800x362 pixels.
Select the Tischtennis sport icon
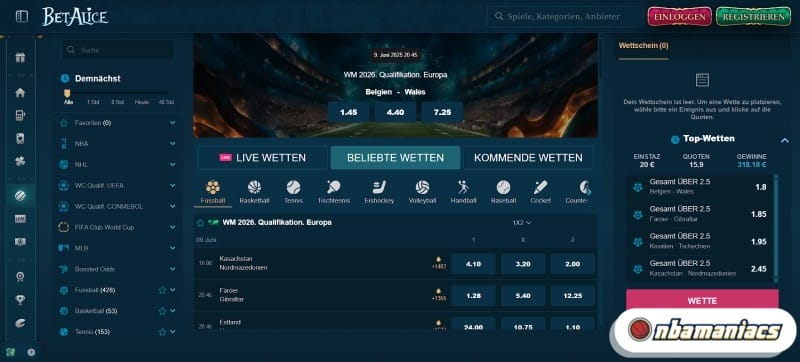(x=334, y=192)
